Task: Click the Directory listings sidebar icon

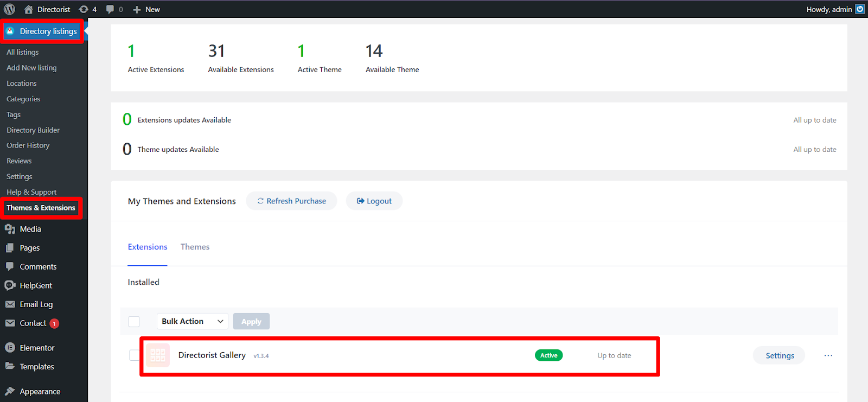Action: [10, 31]
